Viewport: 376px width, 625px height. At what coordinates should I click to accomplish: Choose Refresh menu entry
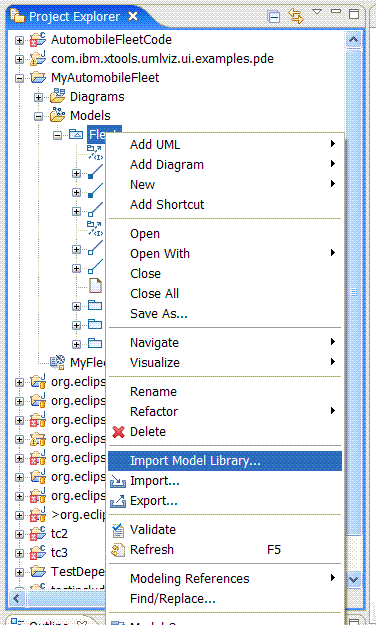pos(225,550)
